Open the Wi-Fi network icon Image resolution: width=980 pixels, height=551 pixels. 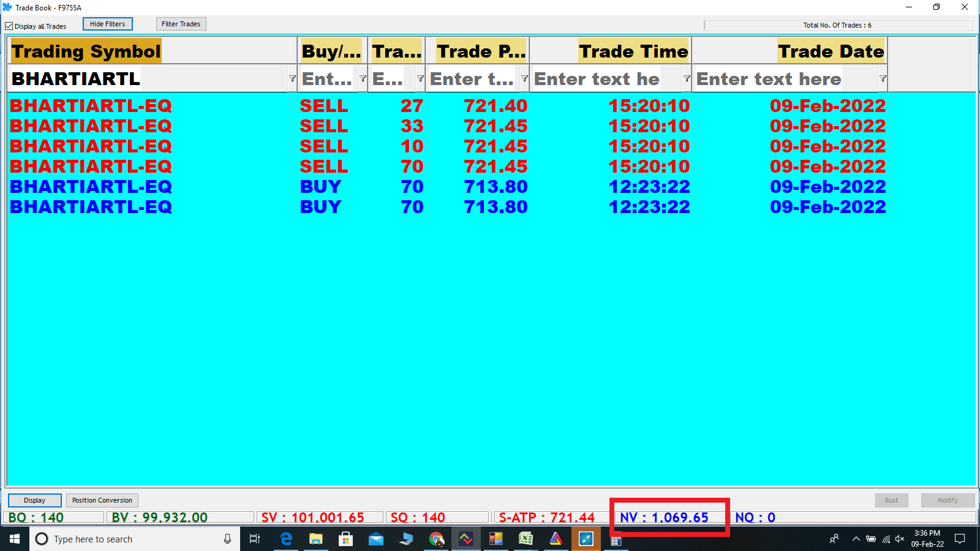pyautogui.click(x=886, y=539)
